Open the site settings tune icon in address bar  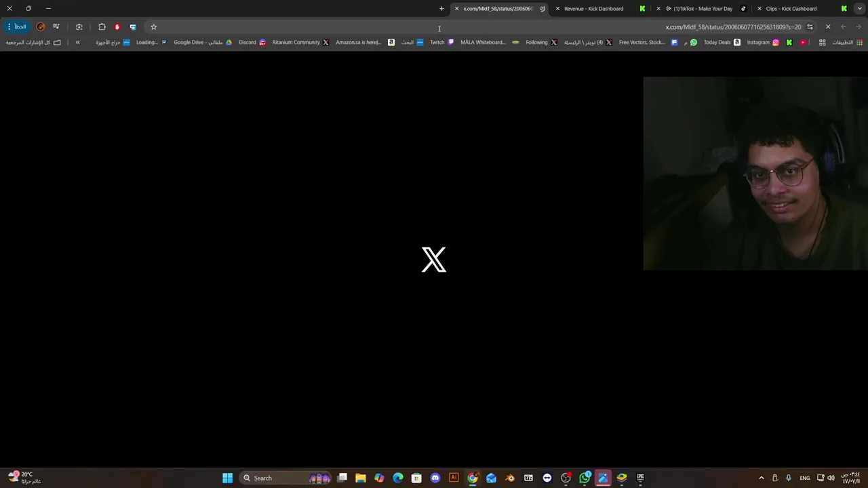click(x=810, y=27)
